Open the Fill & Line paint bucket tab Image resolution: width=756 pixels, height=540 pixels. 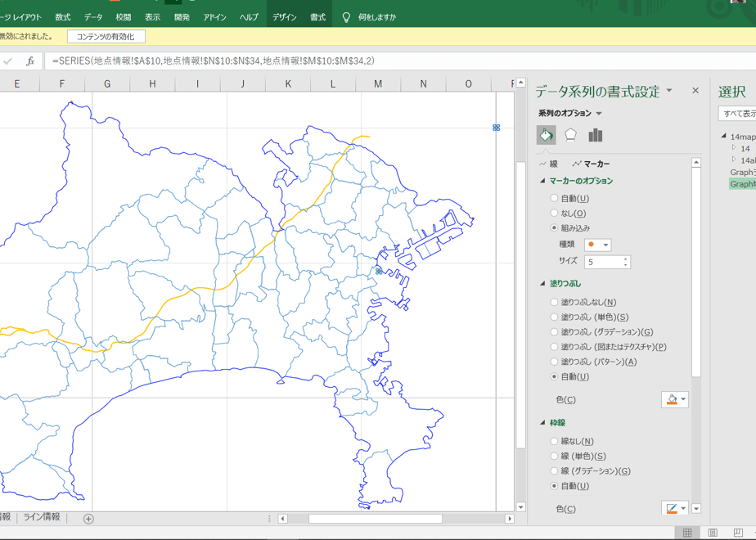pyautogui.click(x=547, y=135)
